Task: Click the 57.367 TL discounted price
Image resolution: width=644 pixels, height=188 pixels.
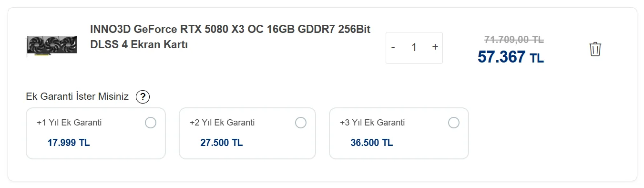Action: coord(511,57)
